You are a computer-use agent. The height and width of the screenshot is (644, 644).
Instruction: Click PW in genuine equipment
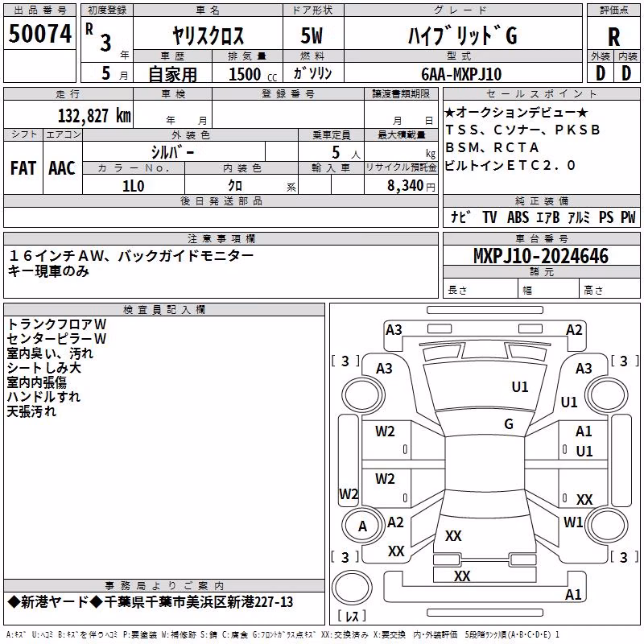(x=628, y=217)
